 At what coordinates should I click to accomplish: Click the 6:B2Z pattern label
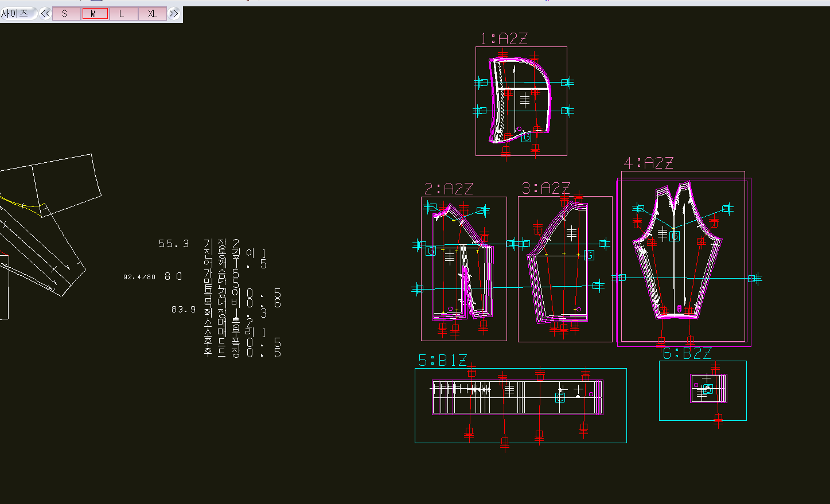pyautogui.click(x=687, y=353)
